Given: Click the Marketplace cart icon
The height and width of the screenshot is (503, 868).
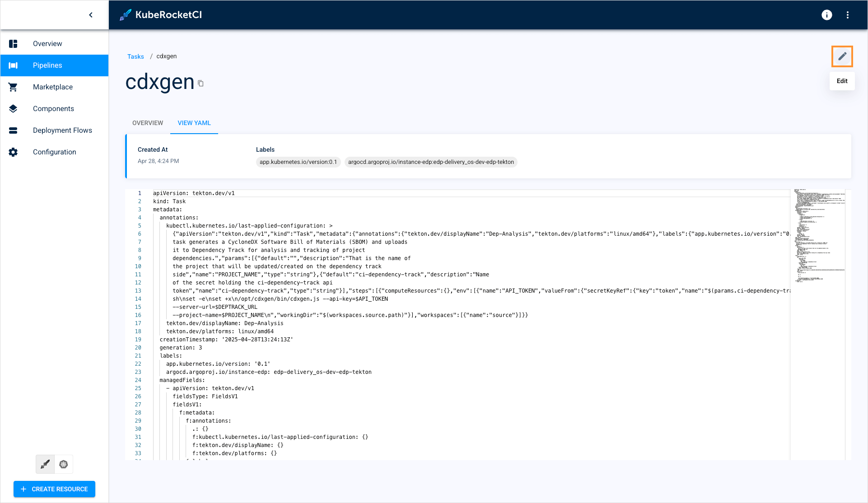Looking at the screenshot, I should 13,87.
